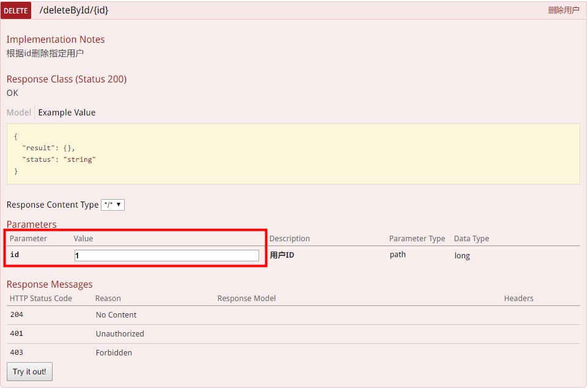Click the /deleteById/{id} endpoint path
The height and width of the screenshot is (389, 588).
pyautogui.click(x=74, y=10)
